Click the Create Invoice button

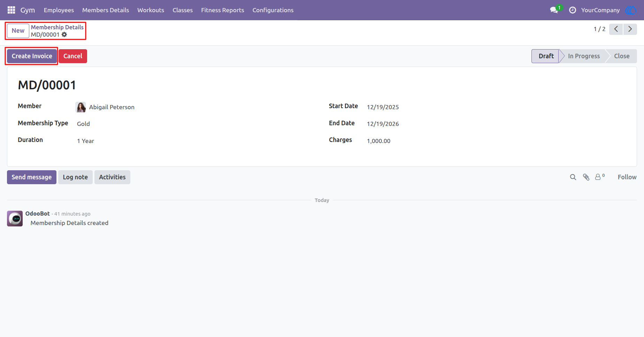(32, 56)
